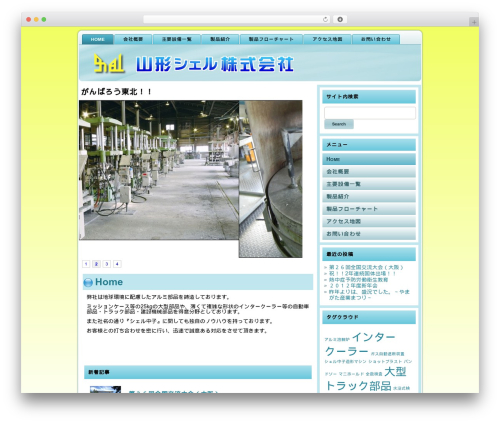
Task: Open recent post 2012年度新年会
Action: pos(353,286)
